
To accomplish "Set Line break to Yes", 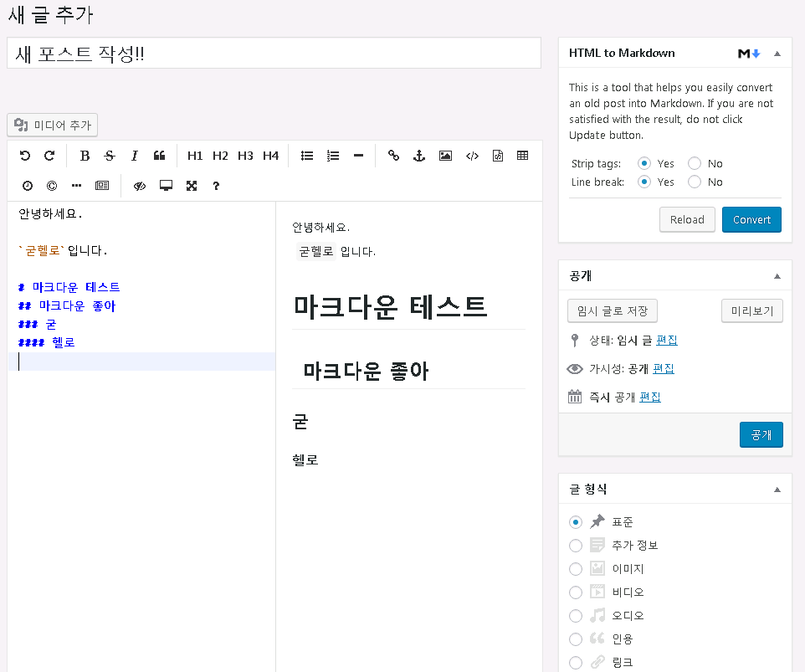I will [644, 182].
